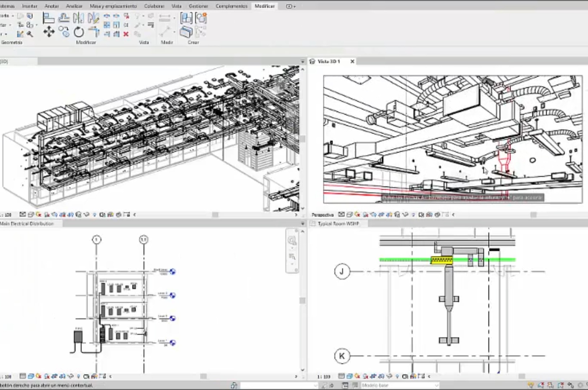This screenshot has width=588, height=390.
Task: Click the vertical scrollbar of Main Electrical Distribution view
Action: pos(302,300)
